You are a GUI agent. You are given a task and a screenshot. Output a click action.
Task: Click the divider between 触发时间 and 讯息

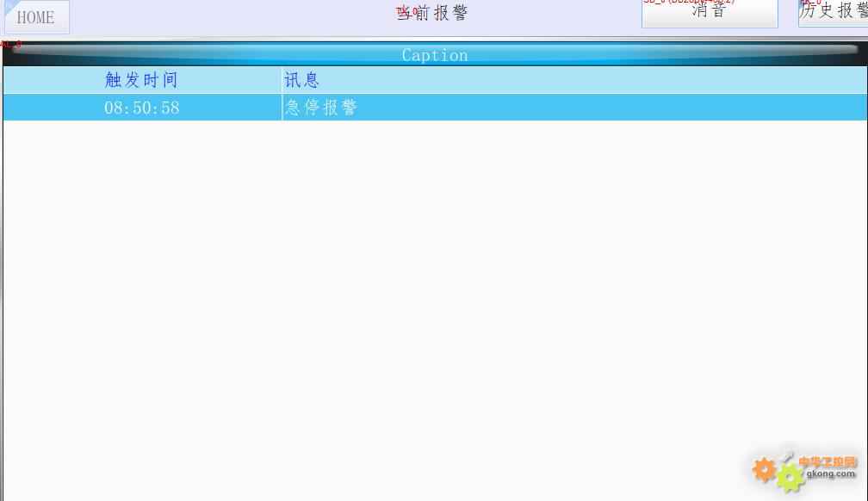tap(282, 80)
